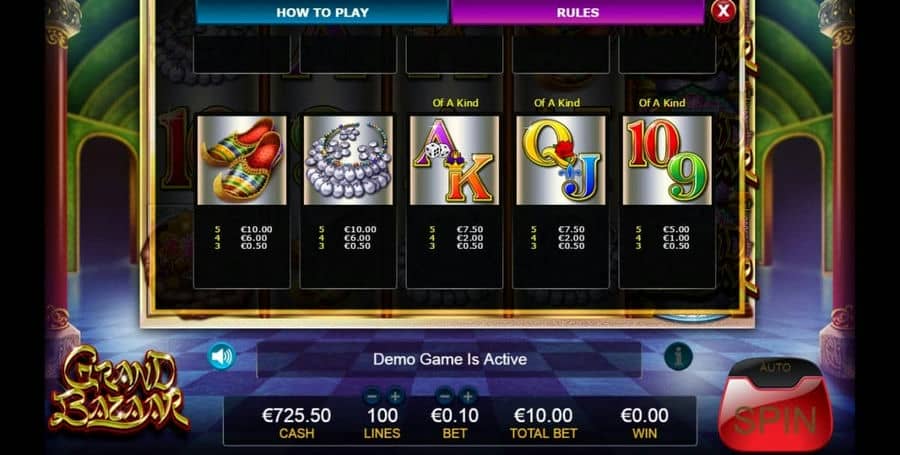The width and height of the screenshot is (900, 455).
Task: Select the 10 9 card symbol
Action: tap(667, 160)
